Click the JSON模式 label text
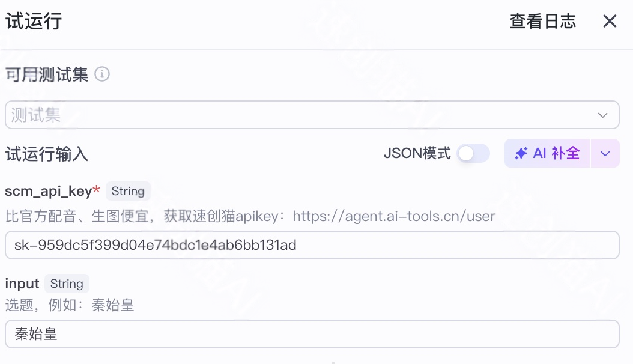633x364 pixels. [417, 154]
